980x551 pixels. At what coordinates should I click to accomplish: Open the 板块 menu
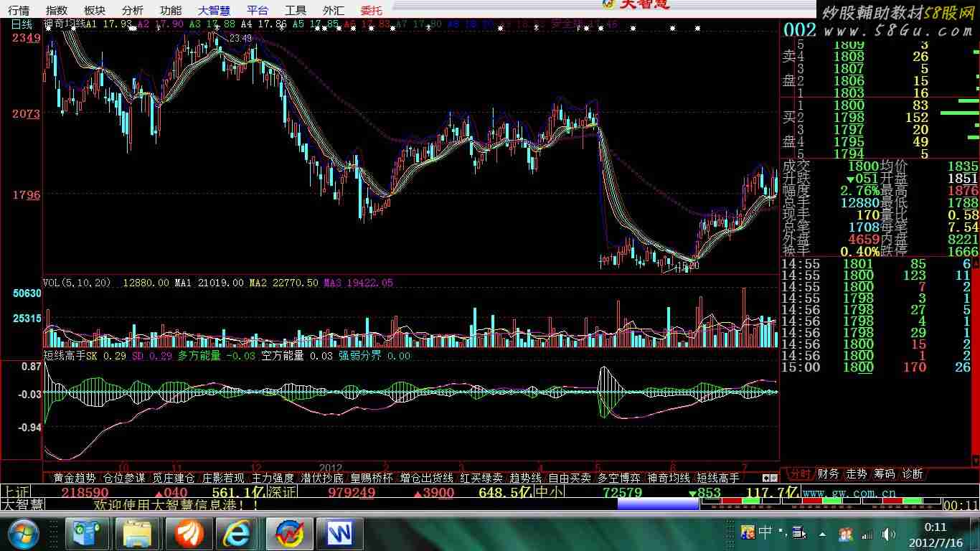point(95,10)
